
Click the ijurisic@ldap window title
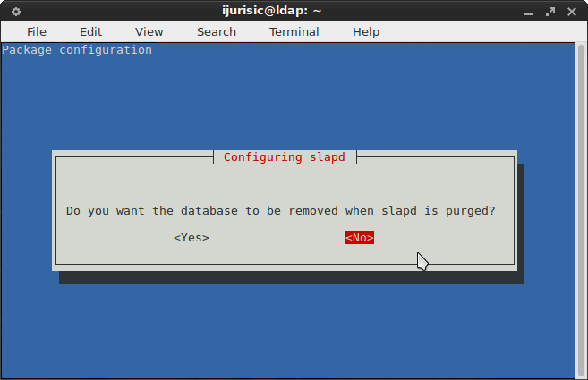tap(272, 11)
